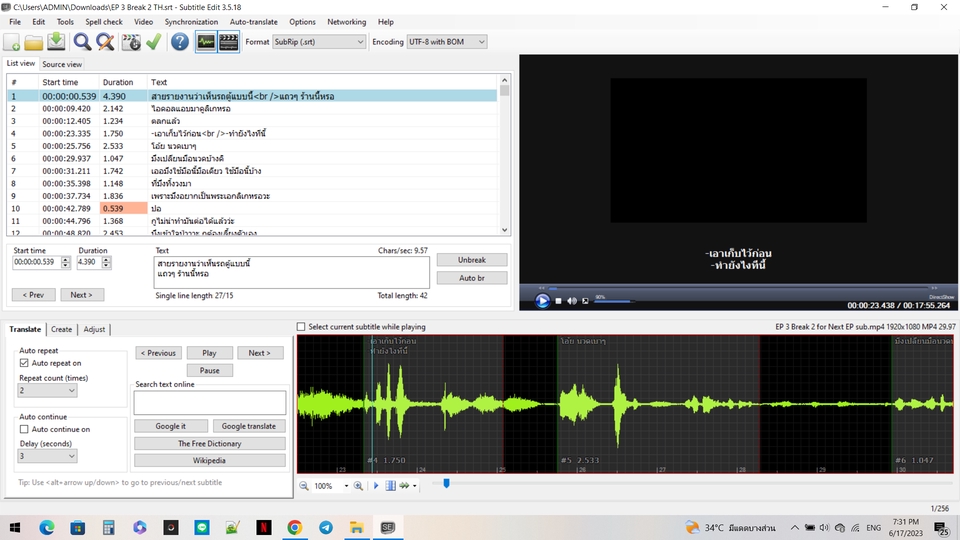Click the waveform film-strip frame icon
The width and height of the screenshot is (960, 540).
[x=390, y=486]
